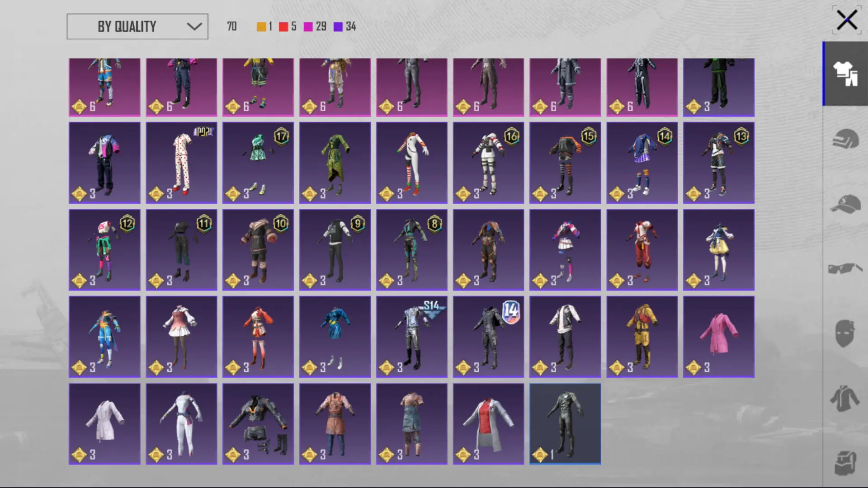Select the outfits category tab
868x488 pixels.
coord(845,74)
